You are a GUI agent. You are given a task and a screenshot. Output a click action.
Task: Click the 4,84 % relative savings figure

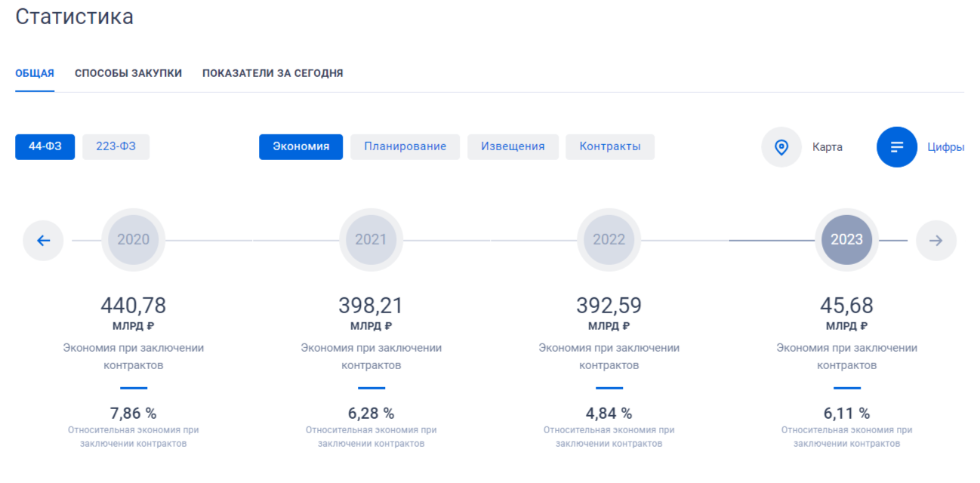click(x=609, y=414)
